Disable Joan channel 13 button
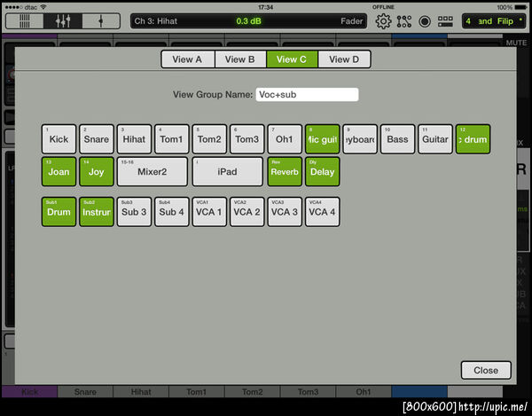The width and height of the screenshot is (532, 416). 59,172
